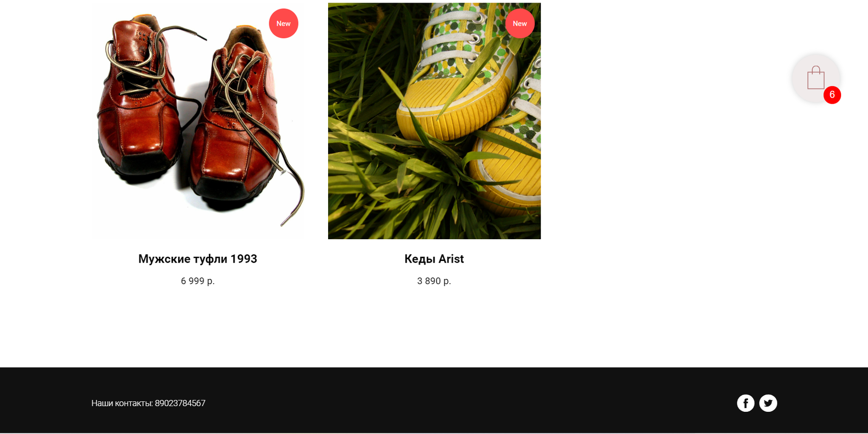This screenshot has height=434, width=868.
Task: Click the red cart counter badge showing 6
Action: tap(832, 95)
